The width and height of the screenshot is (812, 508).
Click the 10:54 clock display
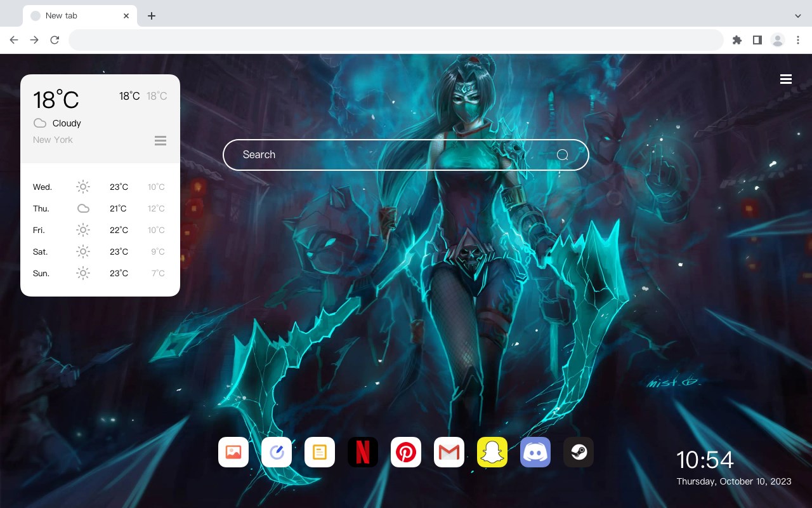705,460
